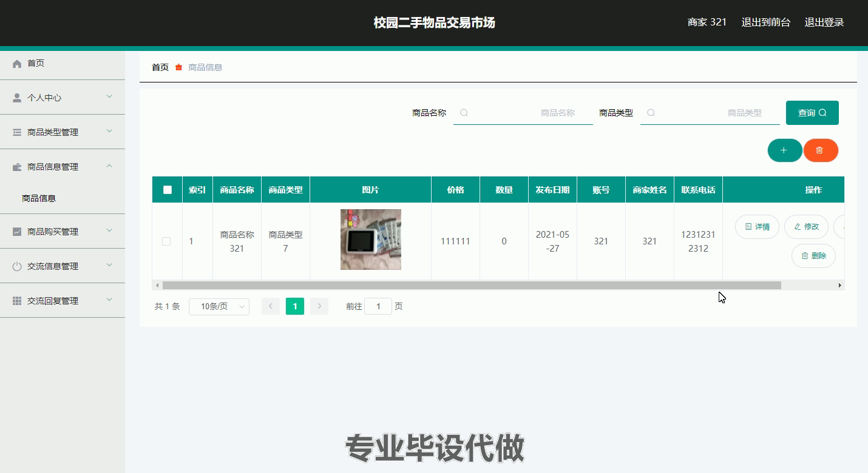Click the 校园二手物品交易市场 title
This screenshot has height=473, width=868.
pyautogui.click(x=435, y=22)
